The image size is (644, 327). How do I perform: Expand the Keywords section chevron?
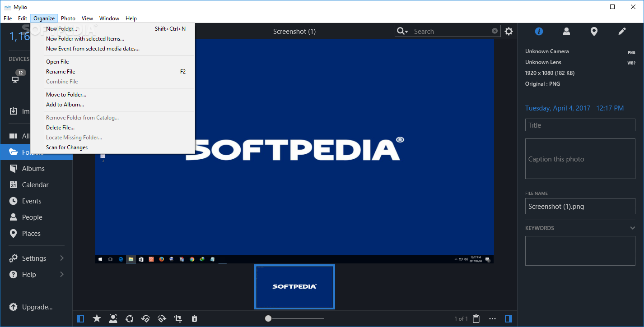tap(632, 228)
